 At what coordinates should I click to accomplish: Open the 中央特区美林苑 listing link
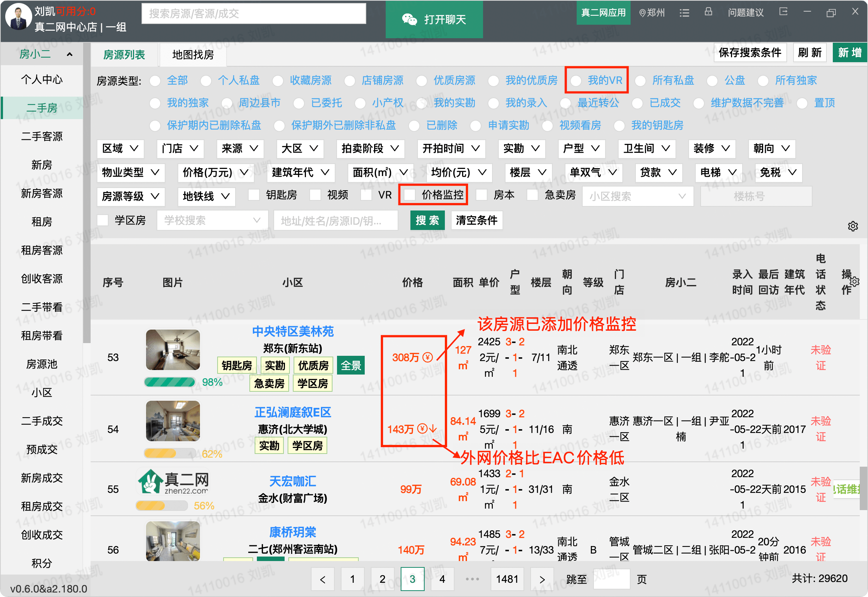(x=292, y=331)
